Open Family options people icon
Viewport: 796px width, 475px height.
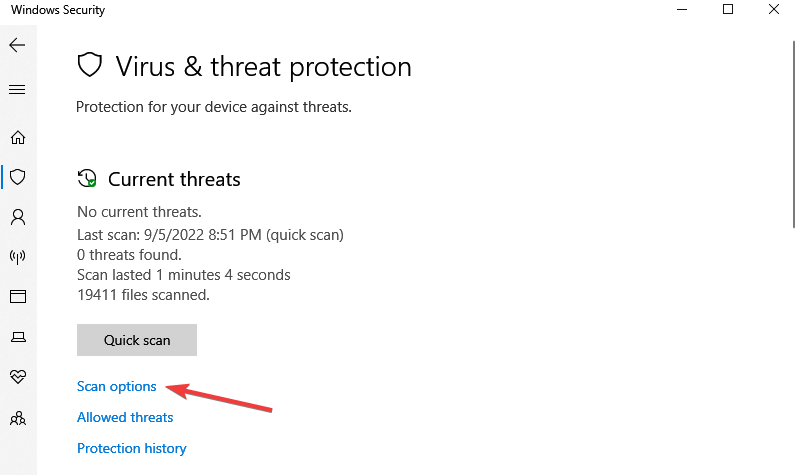coord(18,418)
